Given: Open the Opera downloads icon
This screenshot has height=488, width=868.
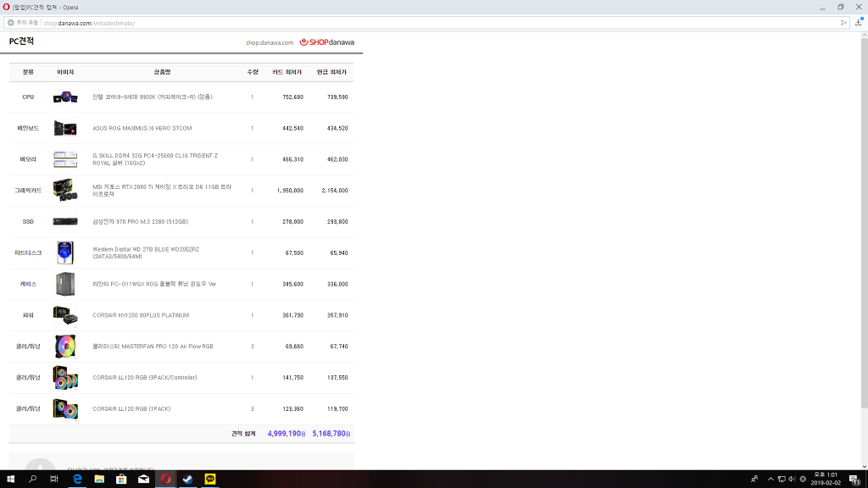Looking at the screenshot, I should (860, 22).
